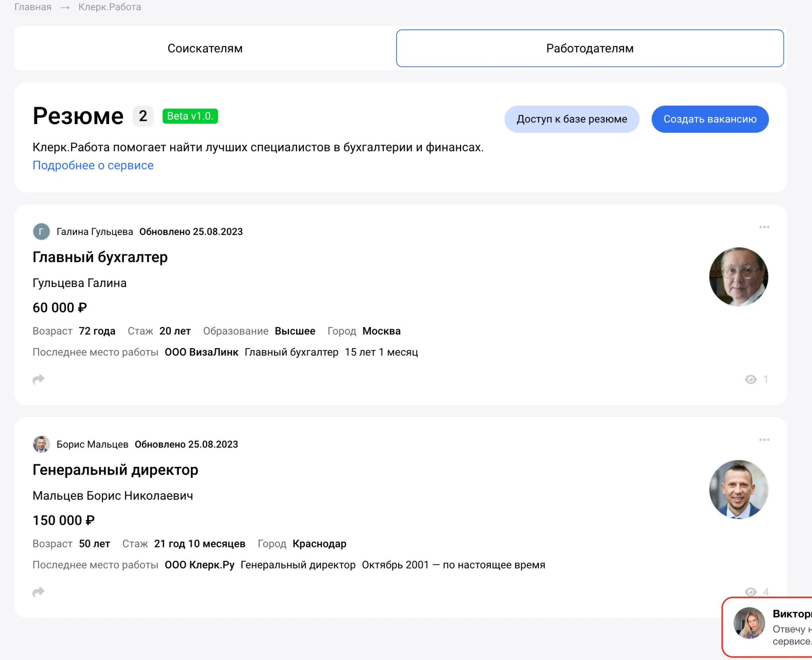The height and width of the screenshot is (660, 812).
Task: Click the share icon on Галина Гульцева's resume
Action: [x=38, y=379]
